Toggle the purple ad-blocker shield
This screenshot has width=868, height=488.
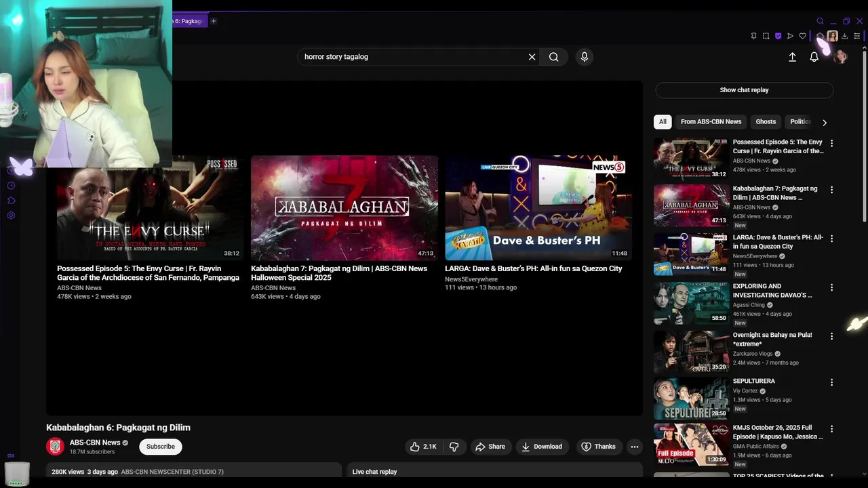[778, 36]
